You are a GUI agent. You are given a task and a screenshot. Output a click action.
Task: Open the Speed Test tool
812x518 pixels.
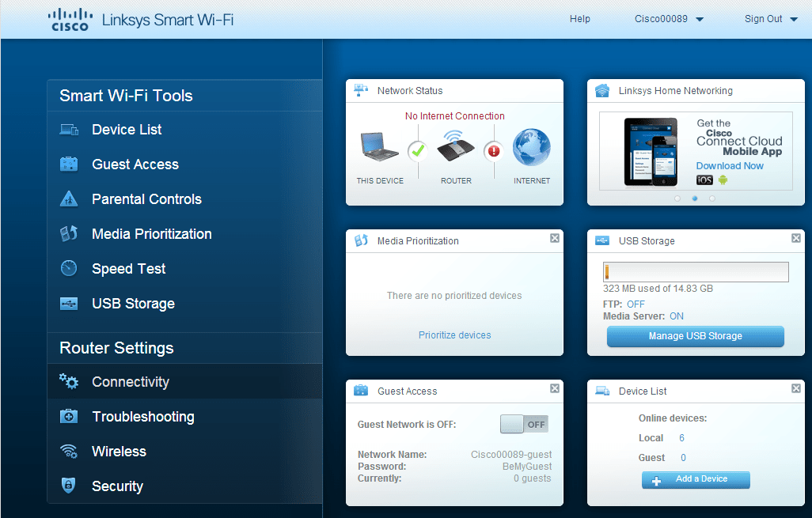[x=68, y=268]
